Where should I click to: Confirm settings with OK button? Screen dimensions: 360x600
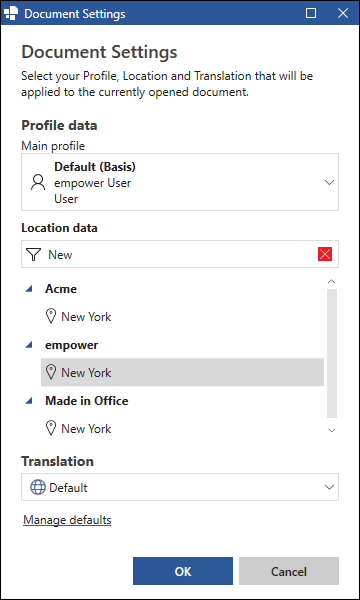coord(183,571)
